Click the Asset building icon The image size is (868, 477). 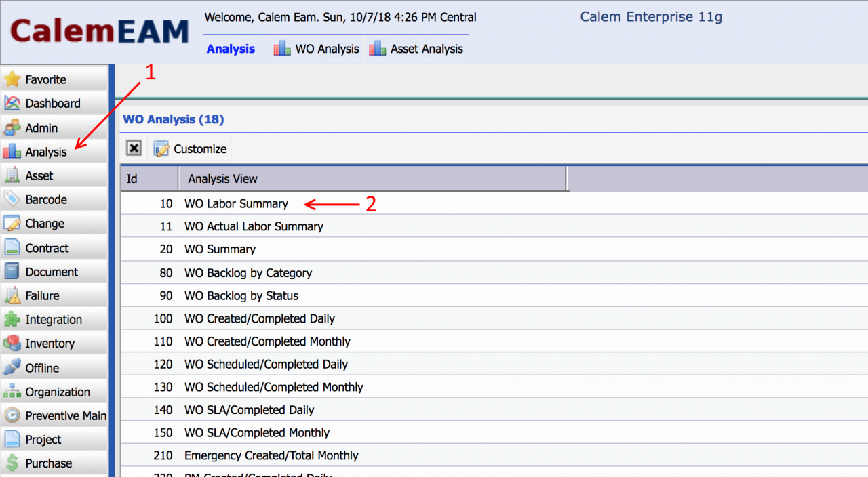click(12, 175)
